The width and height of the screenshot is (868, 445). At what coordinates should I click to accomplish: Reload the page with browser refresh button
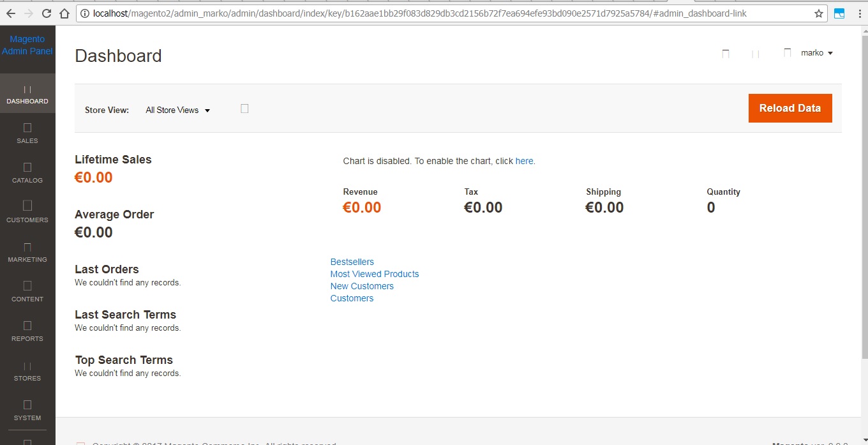coord(47,13)
